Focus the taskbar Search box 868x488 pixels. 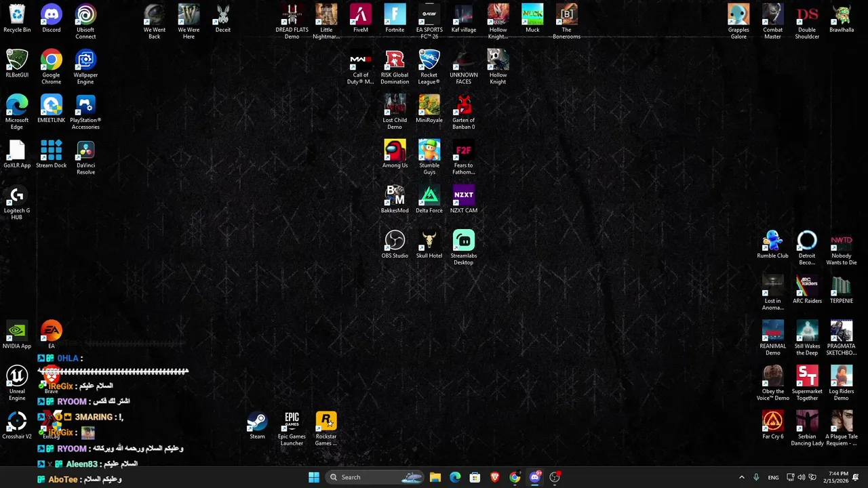tap(375, 477)
